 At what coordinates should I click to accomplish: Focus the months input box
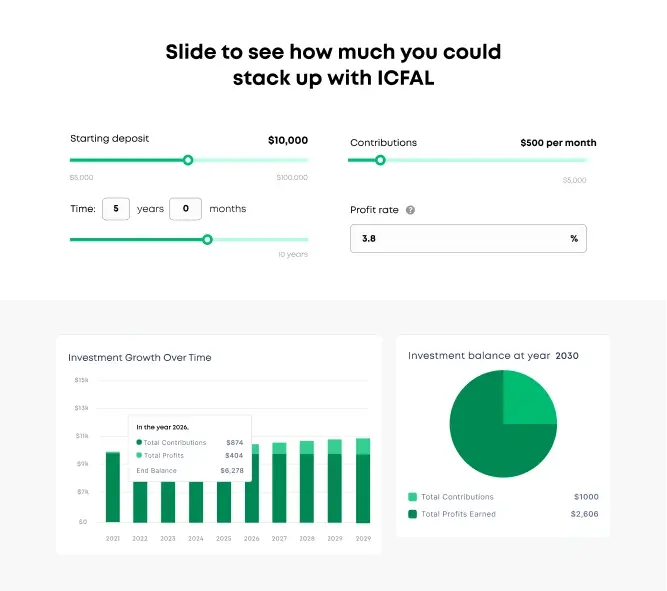[185, 209]
